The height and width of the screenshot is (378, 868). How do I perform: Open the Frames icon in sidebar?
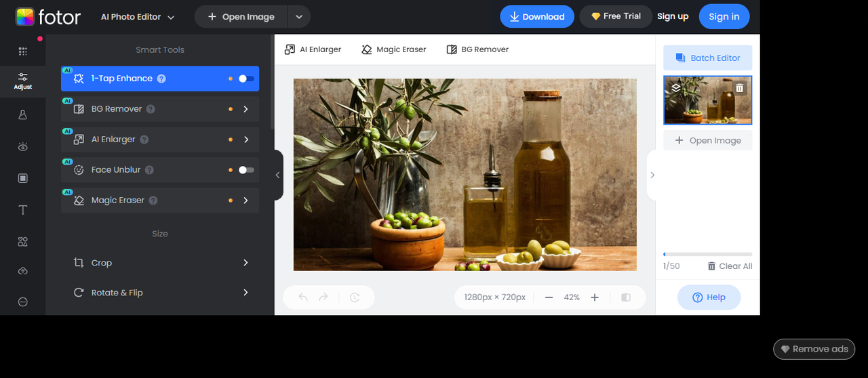tap(23, 178)
